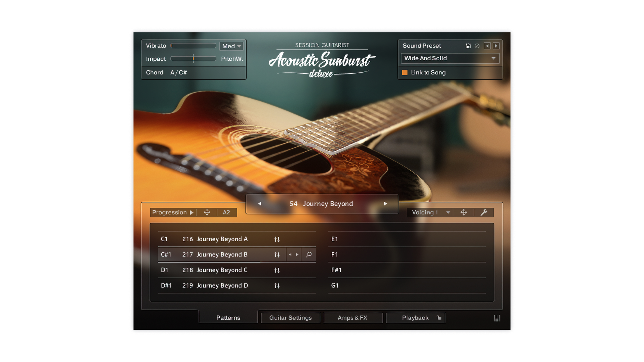Open the Amps & FX tab
644x362 pixels.
pos(352,318)
